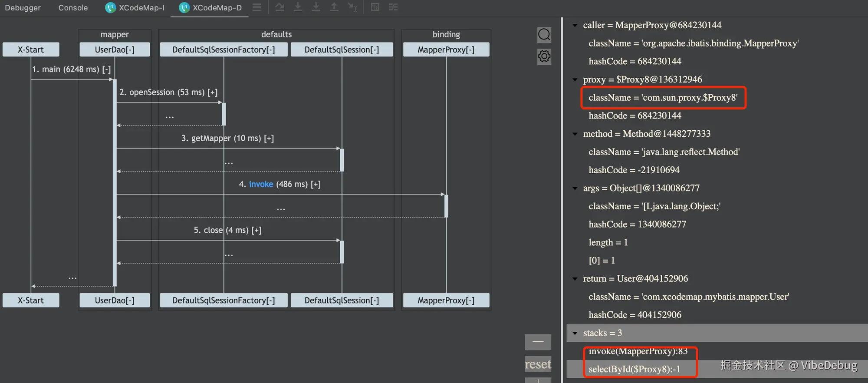
Task: Click the defaults package header
Action: point(276,34)
